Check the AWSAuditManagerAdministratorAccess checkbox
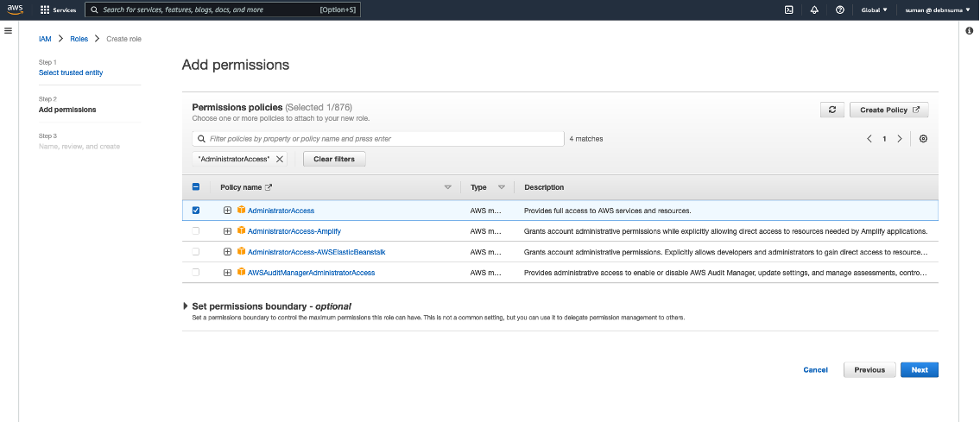 tap(196, 272)
